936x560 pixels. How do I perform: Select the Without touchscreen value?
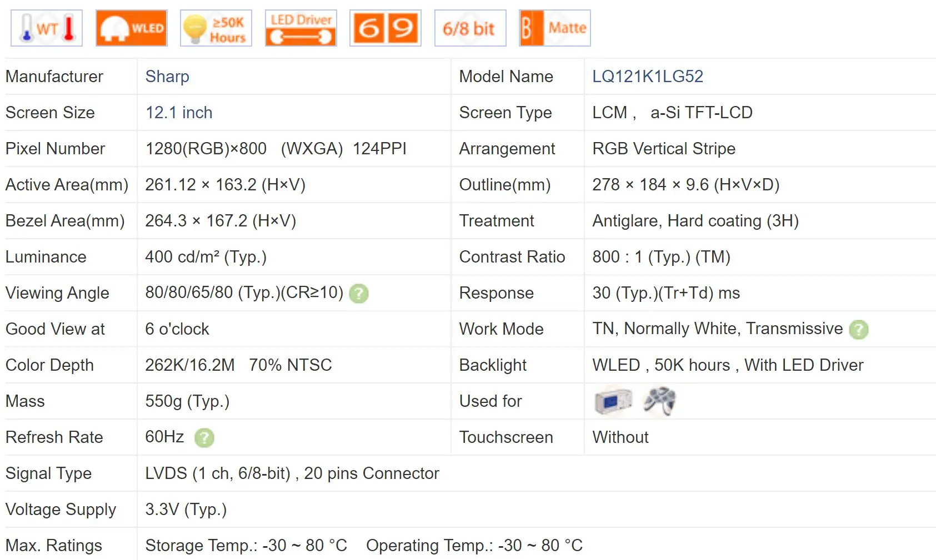[620, 437]
